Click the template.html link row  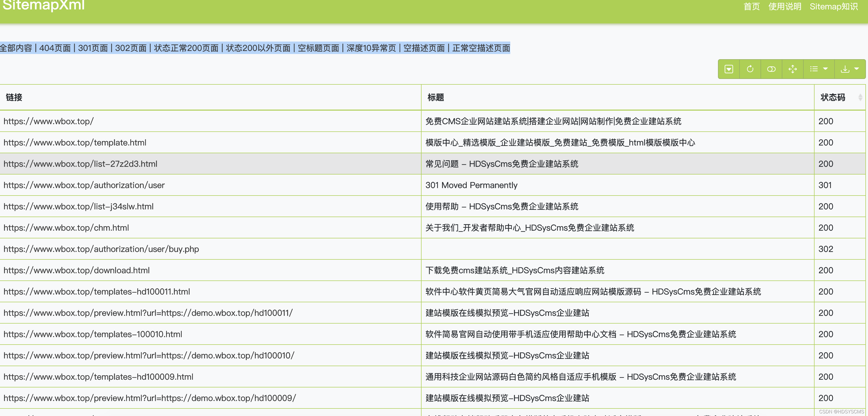pyautogui.click(x=75, y=143)
